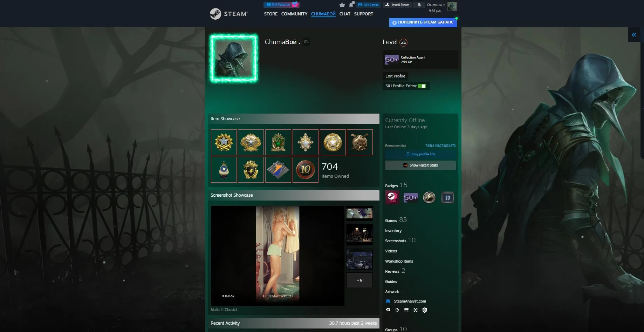Open the COMMUNITY menu
This screenshot has height=332, width=644.
click(294, 14)
